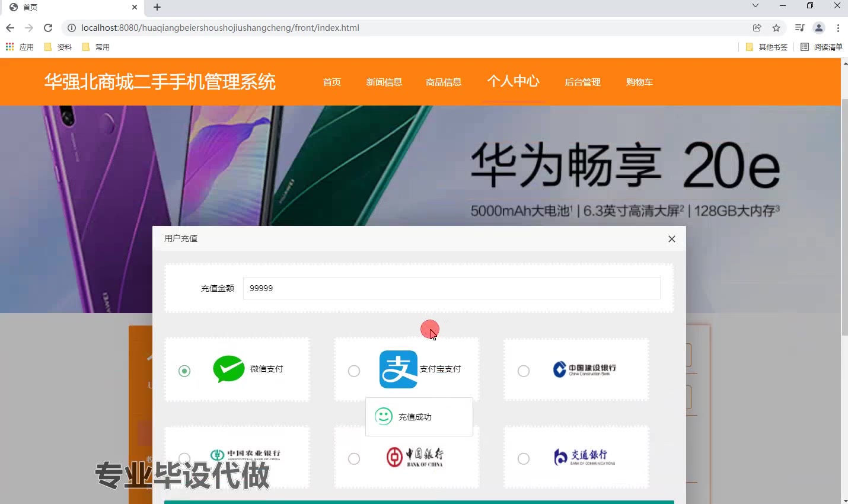Screen dimensions: 848x504
Task: Click the Alipay blue logo
Action: pyautogui.click(x=399, y=369)
